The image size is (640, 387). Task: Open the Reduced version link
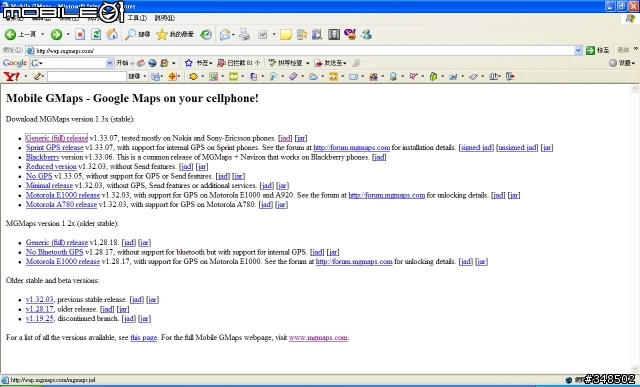(x=51, y=167)
